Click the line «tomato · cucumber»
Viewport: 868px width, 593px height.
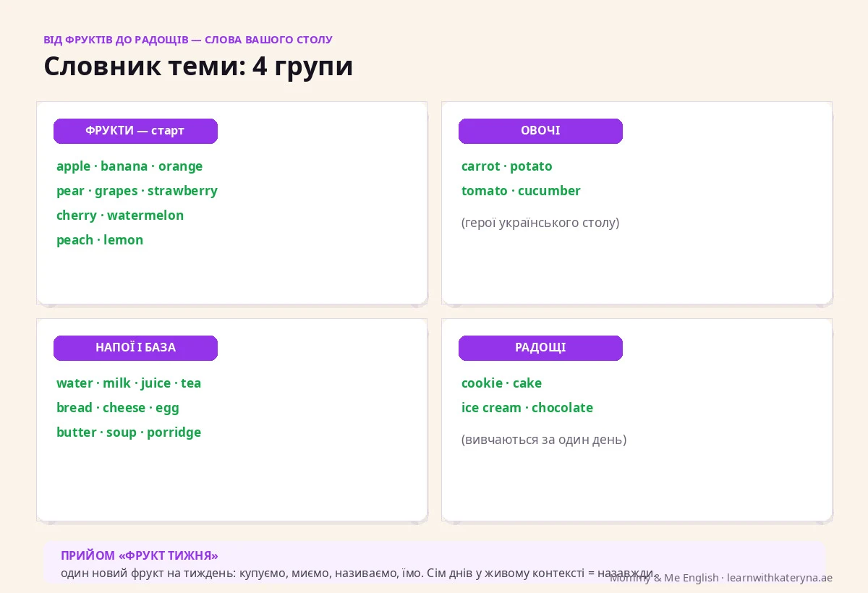click(521, 191)
